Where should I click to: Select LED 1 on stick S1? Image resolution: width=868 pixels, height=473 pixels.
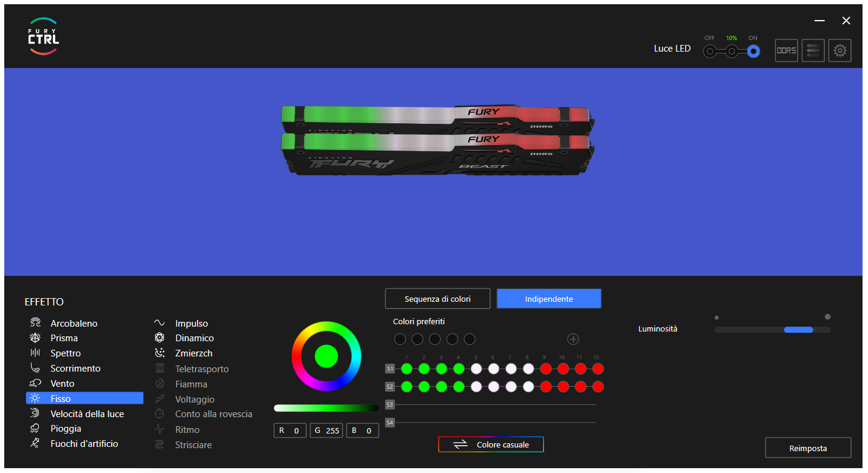(x=406, y=369)
